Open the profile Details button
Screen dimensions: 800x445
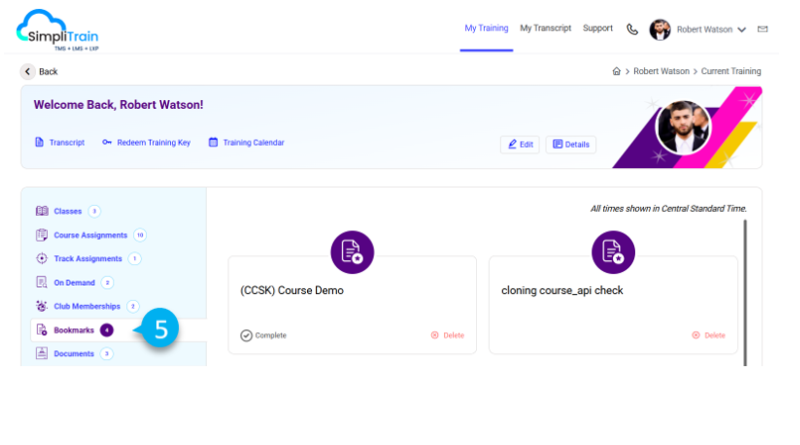point(571,144)
